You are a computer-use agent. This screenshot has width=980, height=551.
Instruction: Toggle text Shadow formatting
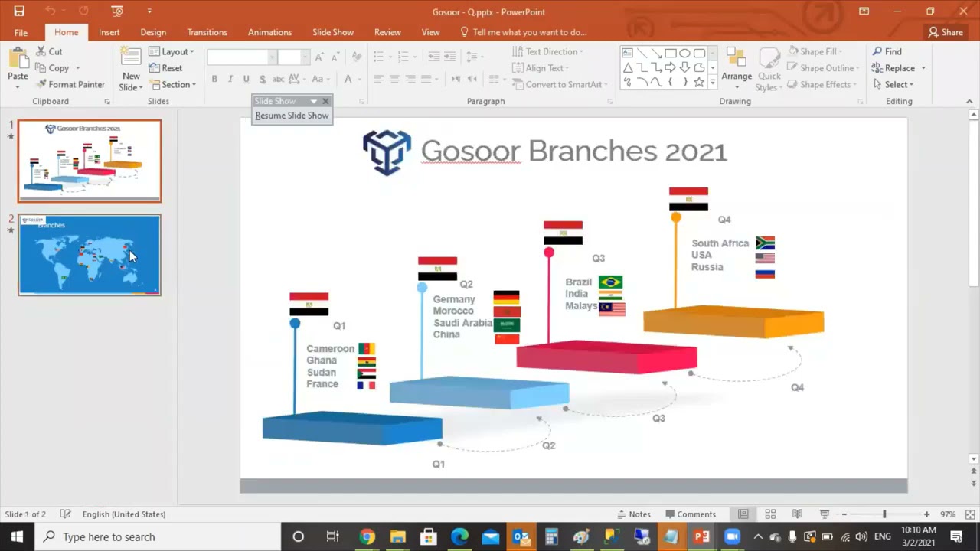[x=263, y=79]
